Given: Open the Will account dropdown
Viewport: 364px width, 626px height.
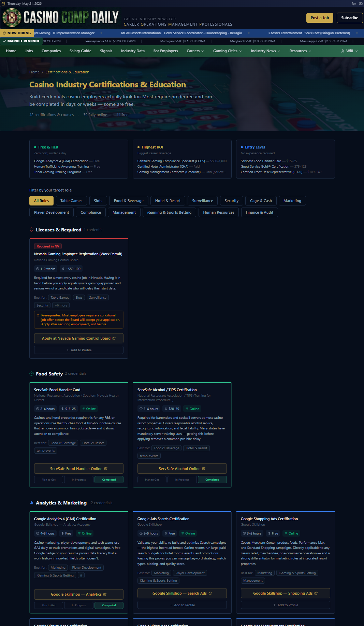Looking at the screenshot, I should tap(350, 51).
